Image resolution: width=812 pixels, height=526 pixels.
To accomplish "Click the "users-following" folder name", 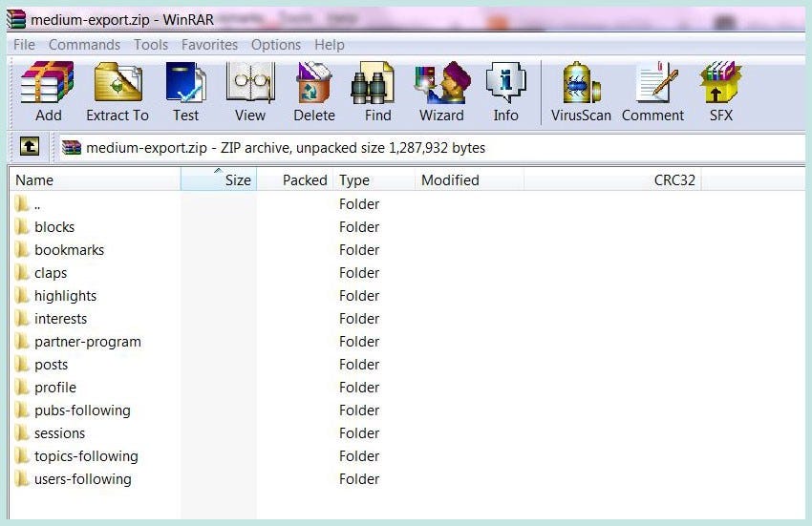I will pyautogui.click(x=83, y=479).
